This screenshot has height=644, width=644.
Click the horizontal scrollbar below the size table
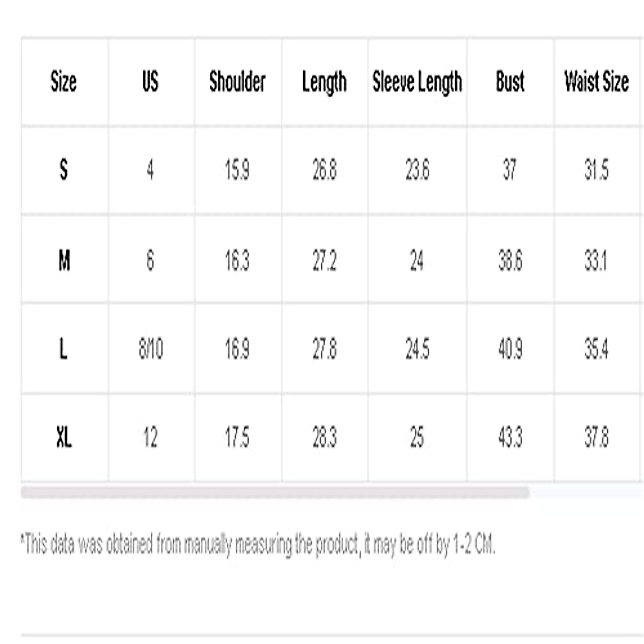pos(275,493)
